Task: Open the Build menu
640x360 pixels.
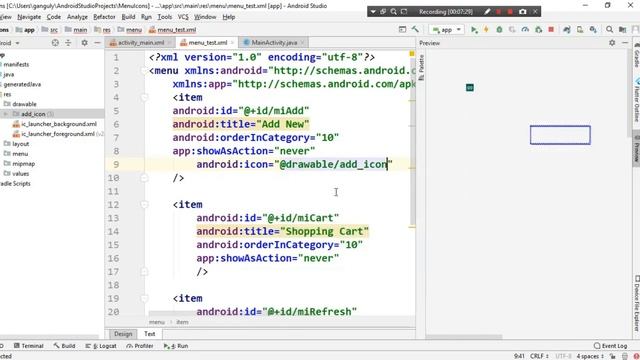Action: pos(128,17)
